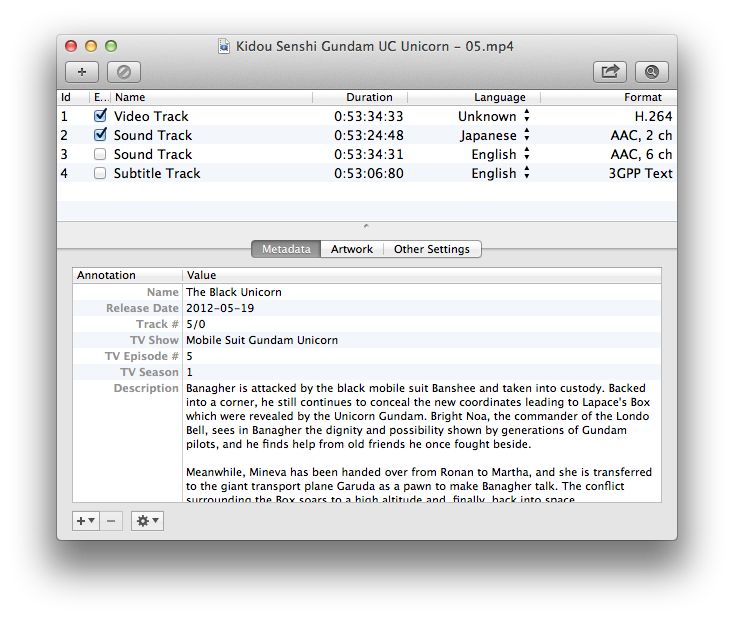Open language popup for AAC 6 ch track
Viewport: 734px width, 619px height.
(500, 155)
